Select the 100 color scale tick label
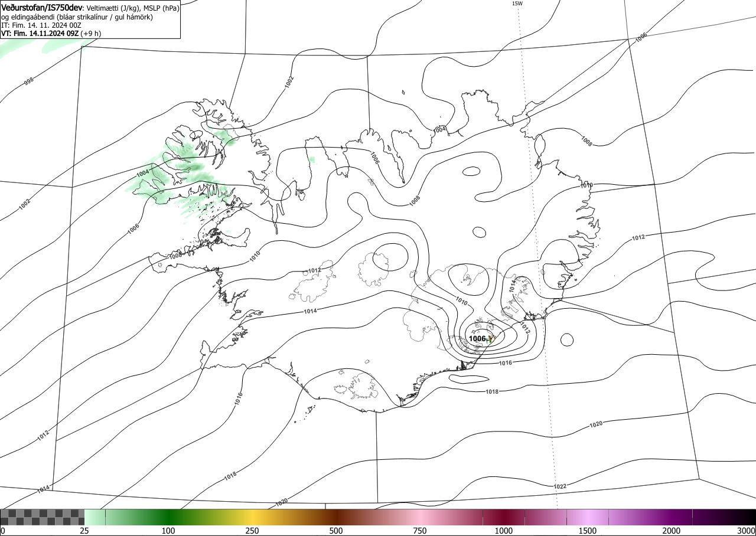 pyautogui.click(x=168, y=531)
